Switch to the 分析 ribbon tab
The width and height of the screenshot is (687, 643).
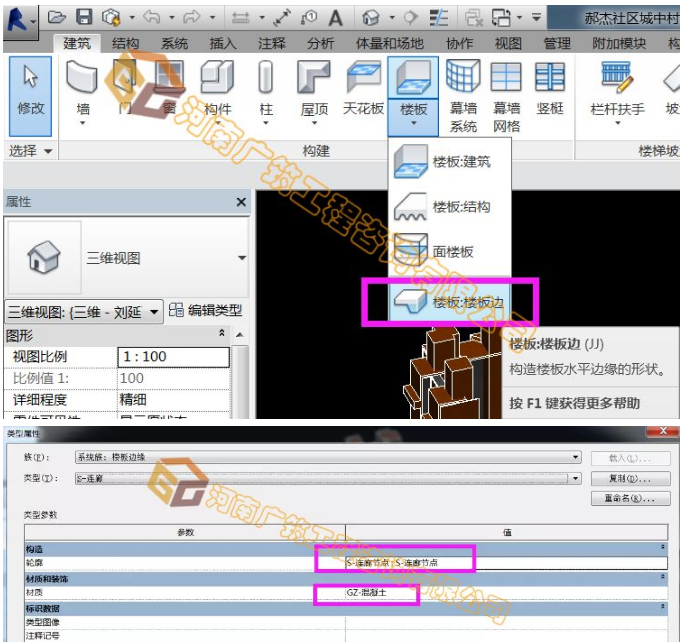[x=320, y=43]
